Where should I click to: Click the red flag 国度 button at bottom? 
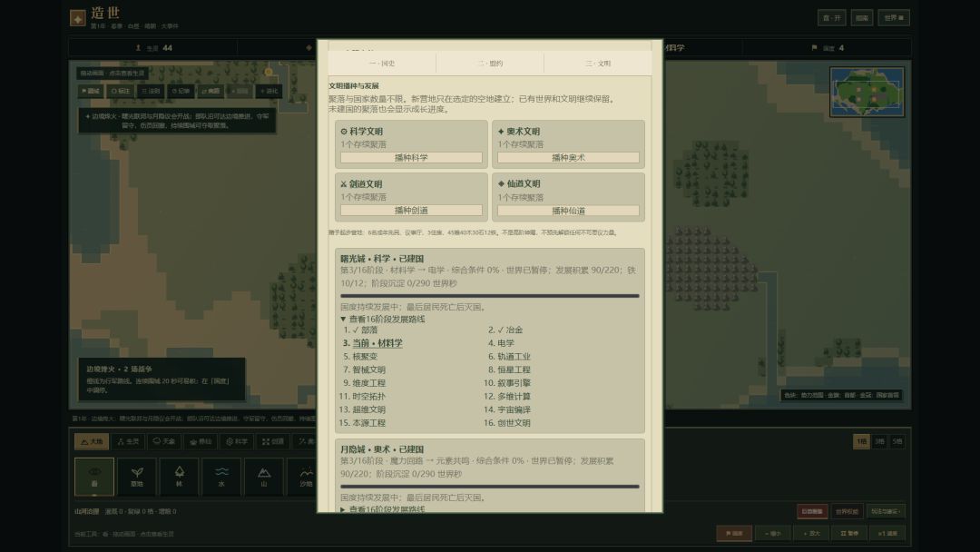click(734, 533)
